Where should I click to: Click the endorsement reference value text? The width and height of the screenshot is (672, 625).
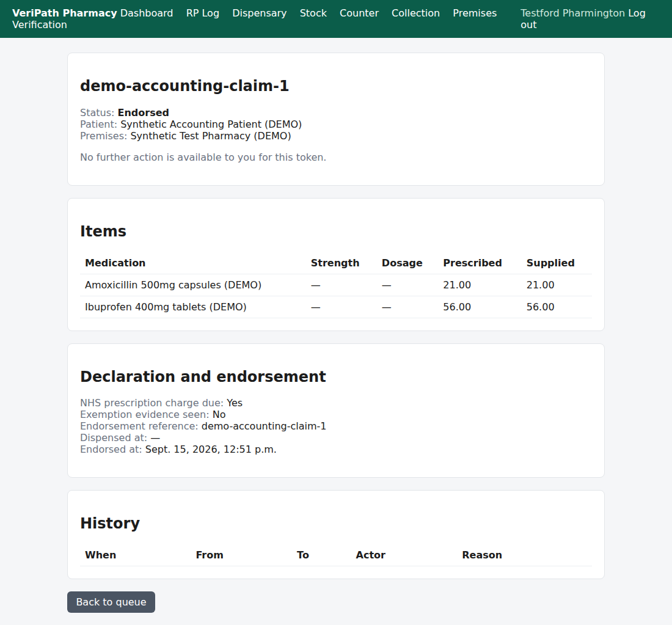263,426
